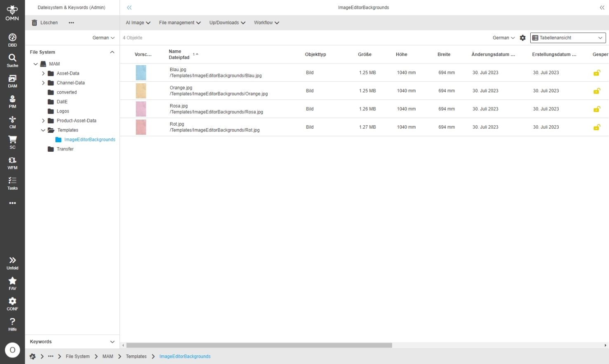Viewport: 609px width, 364px height.
Task: Open the WFM workflow module
Action: 12,163
